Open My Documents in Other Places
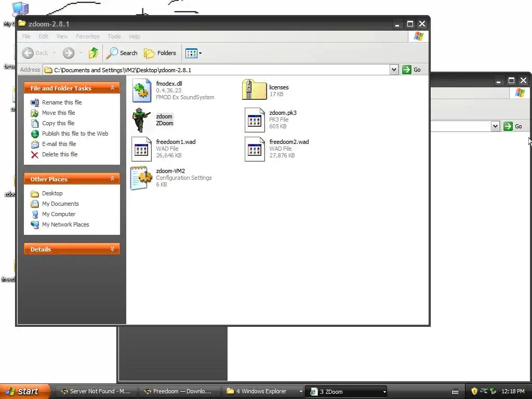The width and height of the screenshot is (532, 399). 60,204
